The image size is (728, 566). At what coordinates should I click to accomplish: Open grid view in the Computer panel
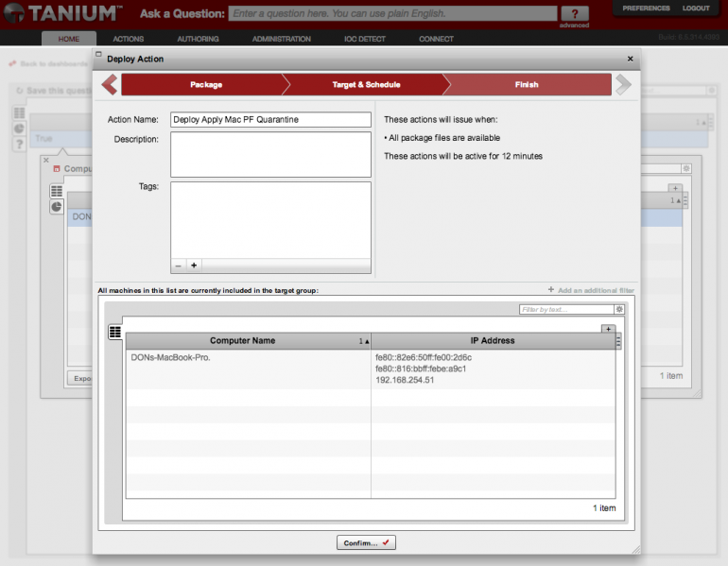(57, 191)
